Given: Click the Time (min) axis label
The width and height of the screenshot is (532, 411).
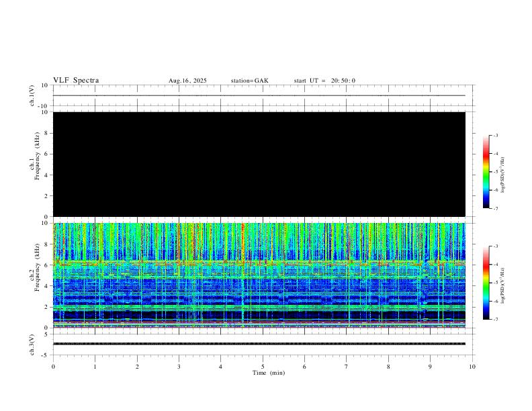Looking at the screenshot, I should point(267,373).
